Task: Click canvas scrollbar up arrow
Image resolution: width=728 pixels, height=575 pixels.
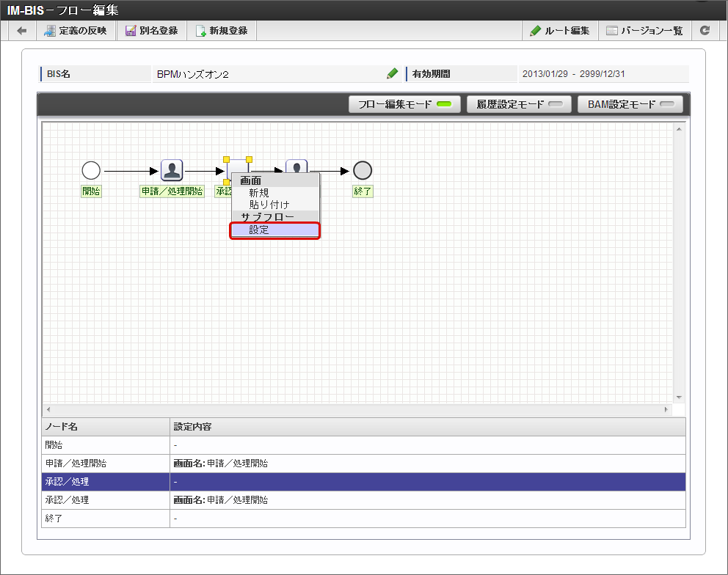Action: click(x=679, y=129)
